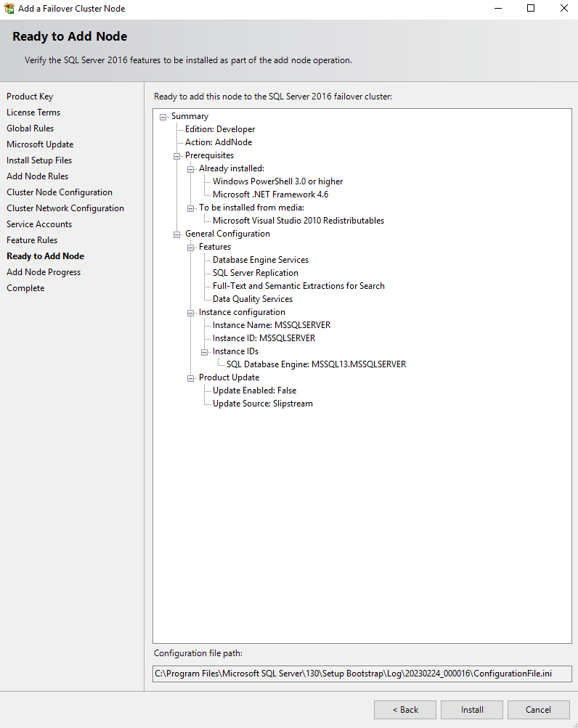Open Install Setup Files step
Viewport: 578px width, 728px height.
(x=39, y=160)
